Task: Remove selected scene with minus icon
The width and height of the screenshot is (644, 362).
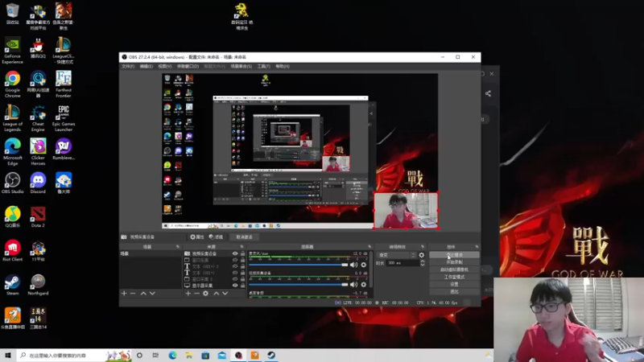Action: pos(133,294)
